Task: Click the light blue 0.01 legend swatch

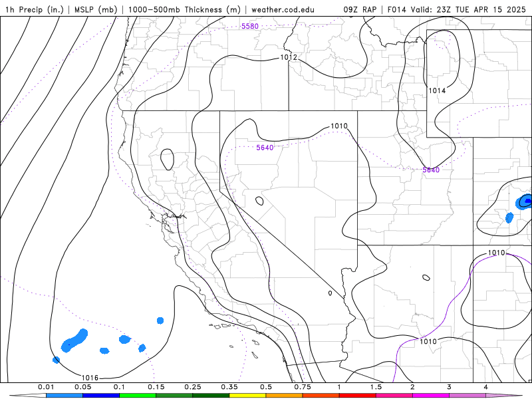Action: click(65, 396)
